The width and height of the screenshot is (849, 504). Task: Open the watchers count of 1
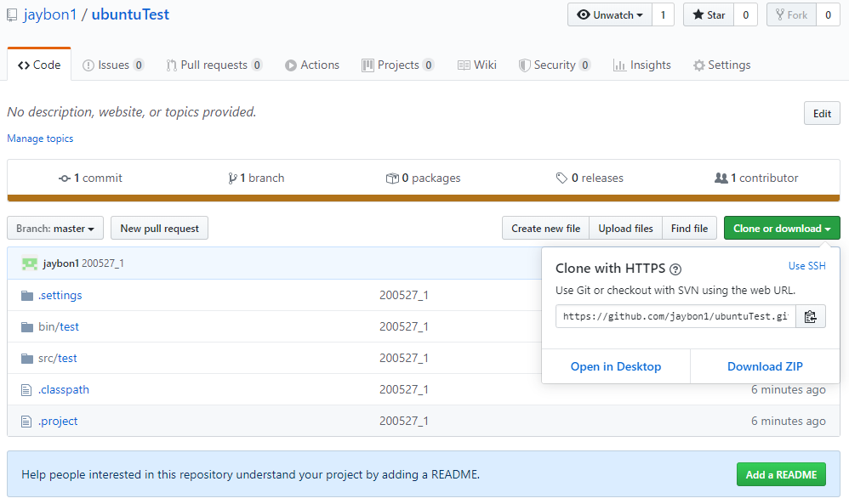click(x=663, y=15)
